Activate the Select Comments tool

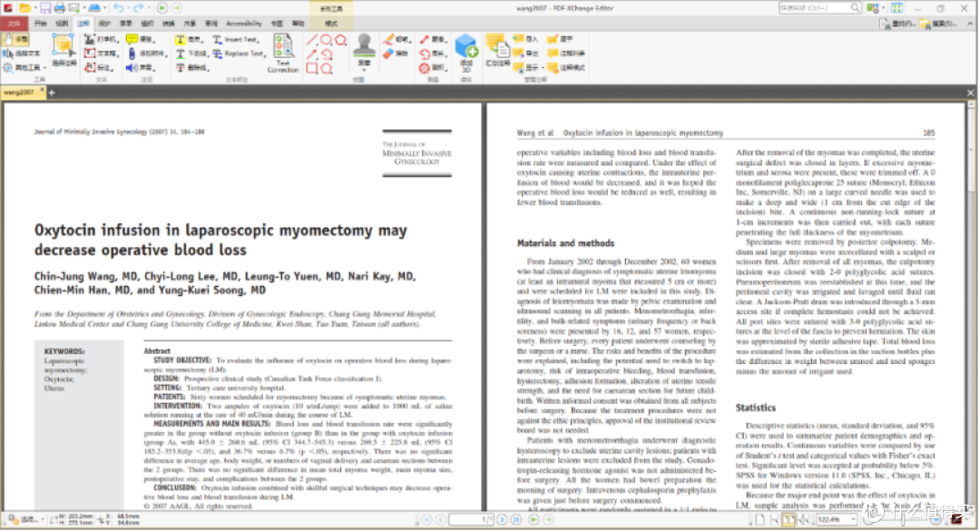tap(64, 51)
